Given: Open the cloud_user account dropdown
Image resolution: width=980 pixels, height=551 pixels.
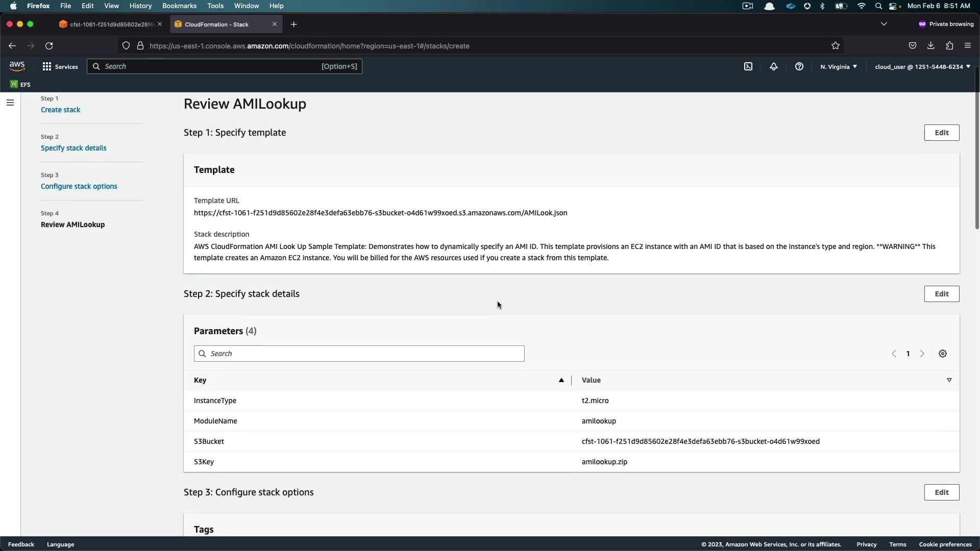Looking at the screenshot, I should pyautogui.click(x=922, y=66).
